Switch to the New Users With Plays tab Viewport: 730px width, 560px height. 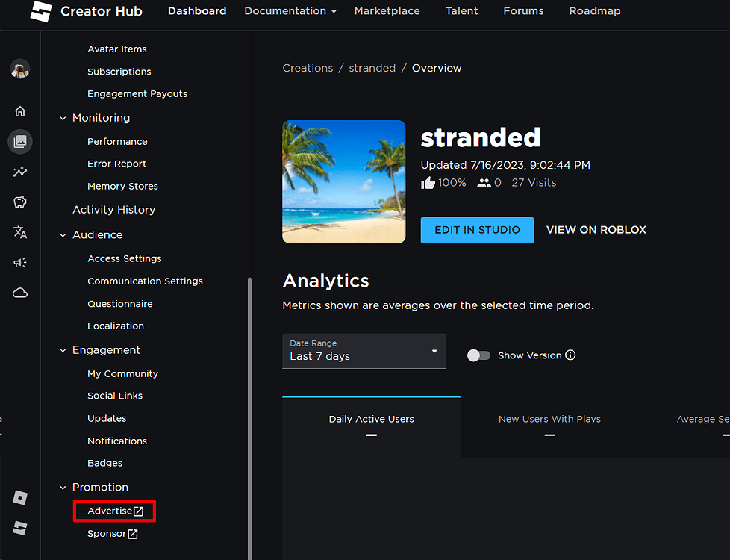(549, 419)
